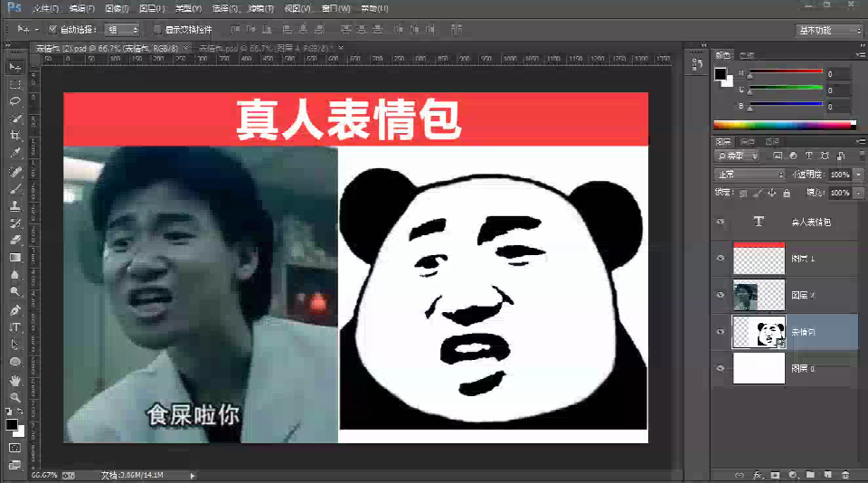Delete layer with the trash icon
Image resolution: width=868 pixels, height=483 pixels.
point(845,475)
